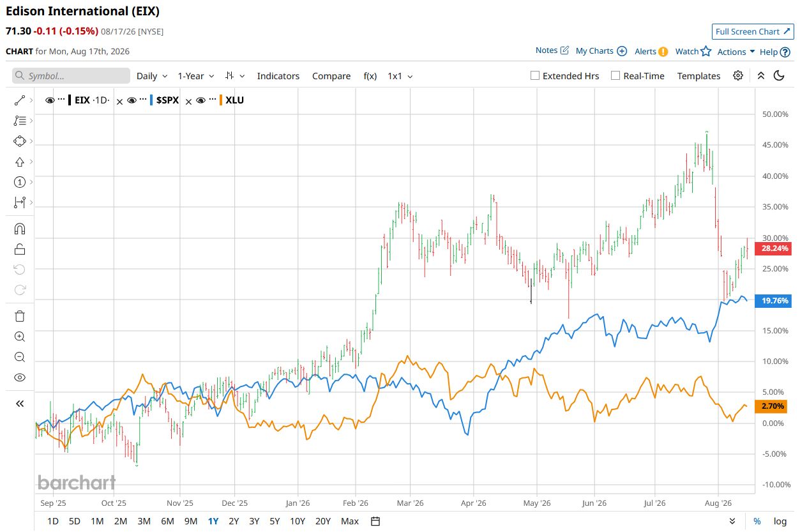The image size is (800, 532).
Task: Zoom in on the chart
Action: (x=19, y=337)
